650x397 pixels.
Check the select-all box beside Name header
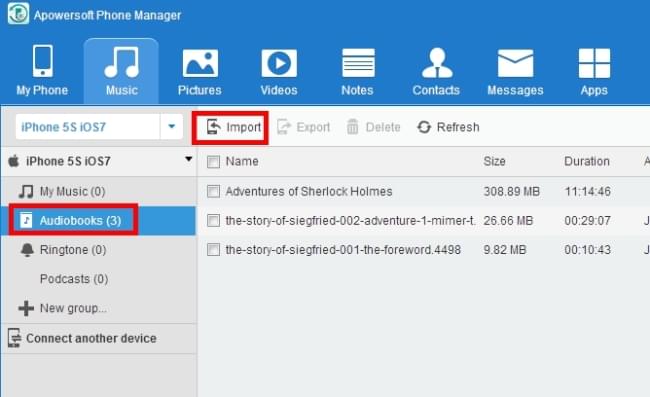(x=213, y=162)
